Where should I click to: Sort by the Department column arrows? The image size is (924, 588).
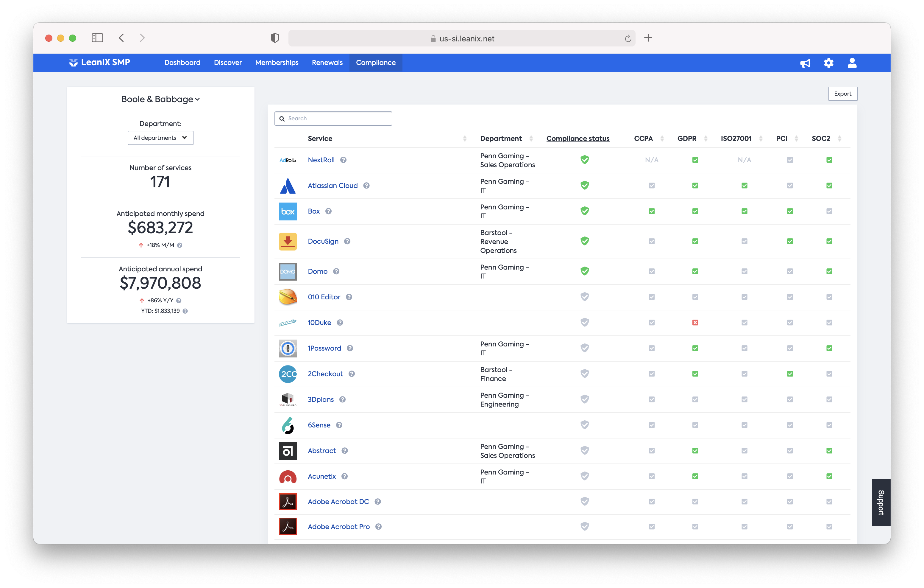[531, 139]
